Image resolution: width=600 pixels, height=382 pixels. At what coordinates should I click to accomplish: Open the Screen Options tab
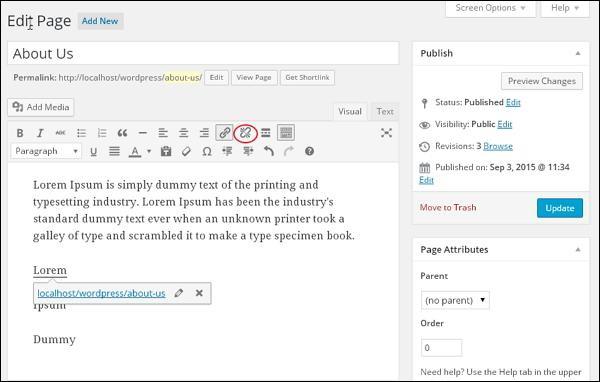click(x=490, y=8)
